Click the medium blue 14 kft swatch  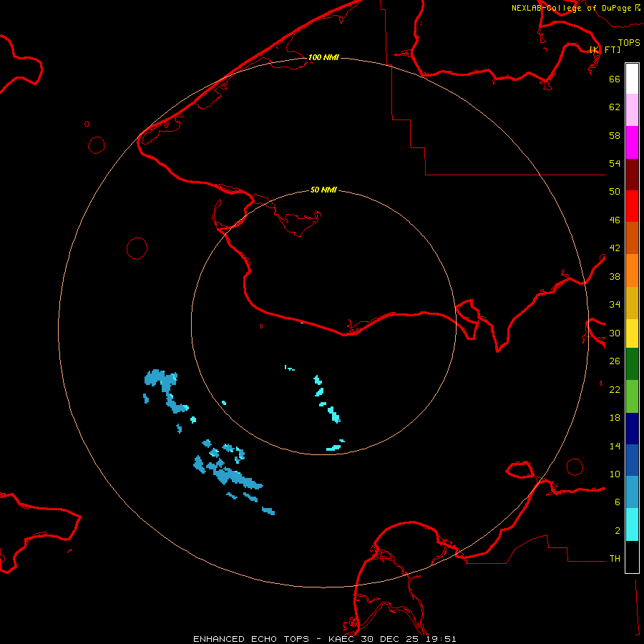click(632, 460)
